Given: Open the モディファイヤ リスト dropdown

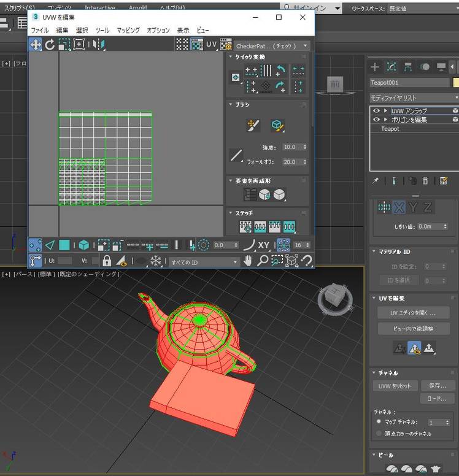Looking at the screenshot, I should tap(414, 98).
